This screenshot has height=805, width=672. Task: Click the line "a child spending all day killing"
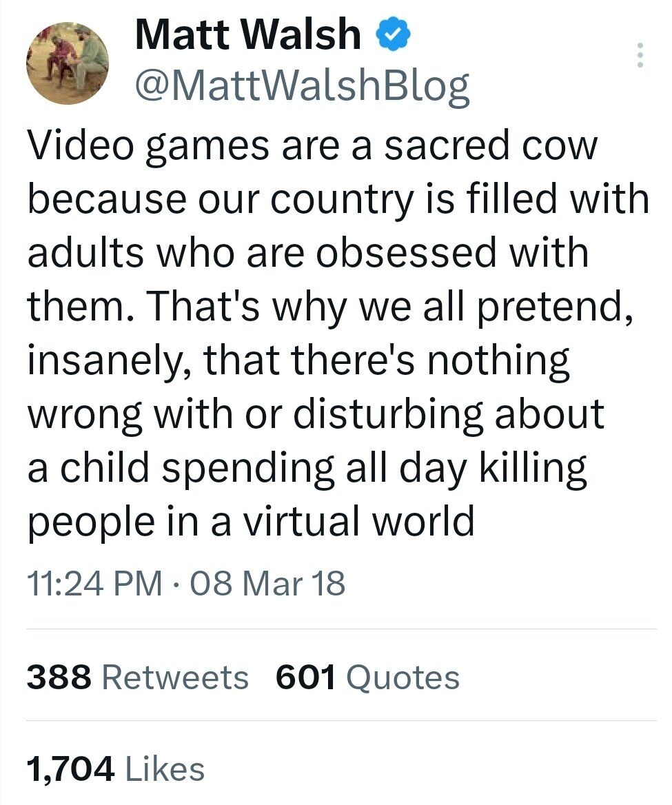tap(307, 467)
